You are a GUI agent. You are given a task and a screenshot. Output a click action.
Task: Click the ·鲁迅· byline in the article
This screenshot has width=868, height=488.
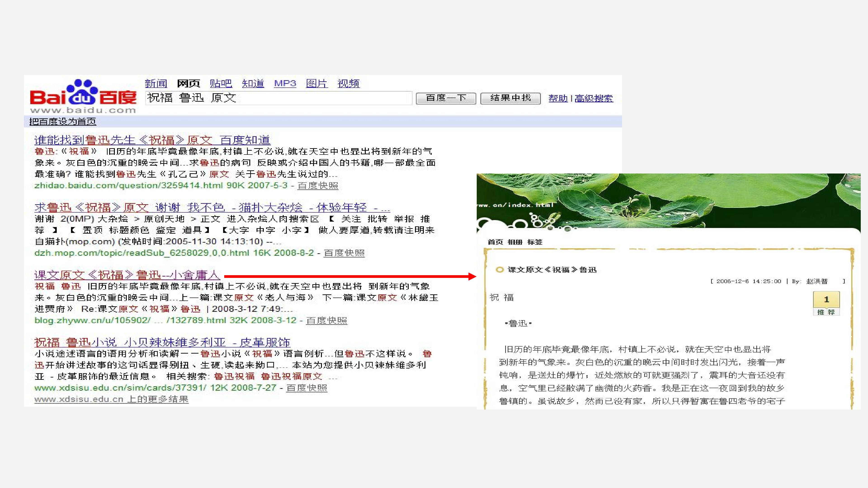tap(518, 324)
